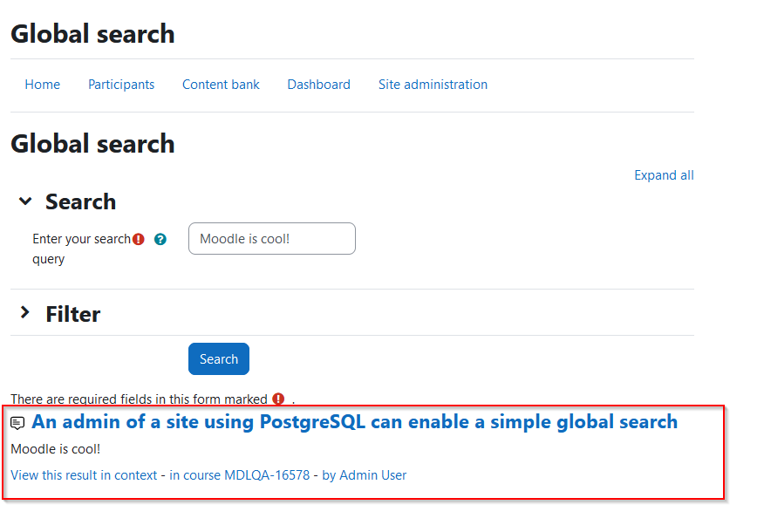764x532 pixels.
Task: Switch to the Dashboard tab
Action: (318, 85)
